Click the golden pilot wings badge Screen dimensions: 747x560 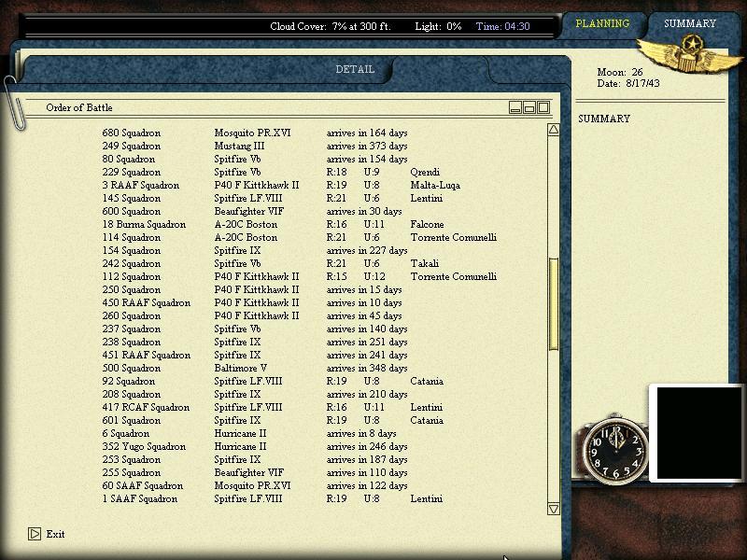tap(690, 55)
